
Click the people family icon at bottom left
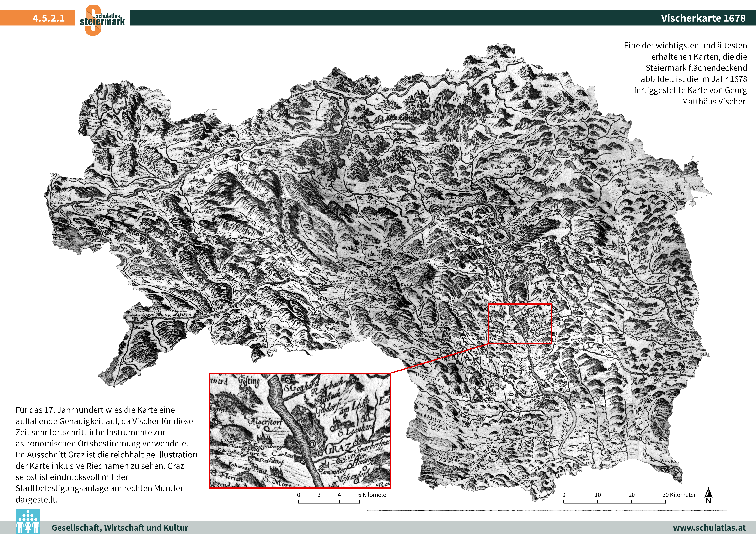pyautogui.click(x=28, y=522)
